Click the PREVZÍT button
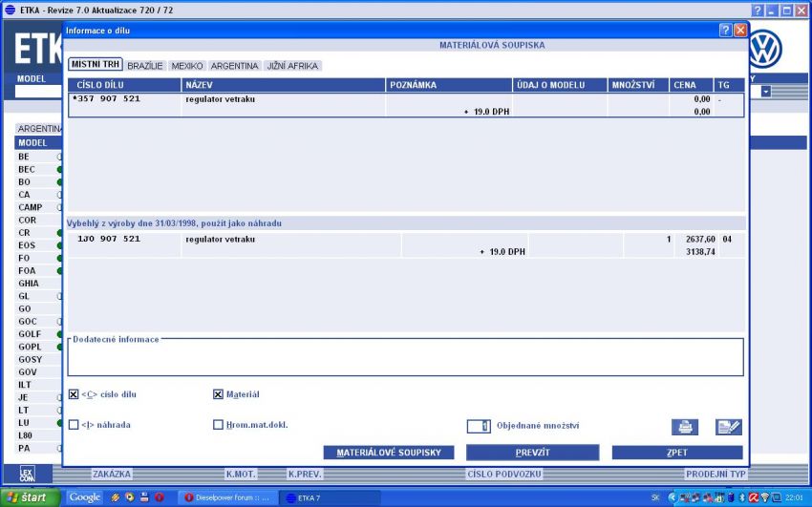Image resolution: width=812 pixels, height=507 pixels. [x=532, y=453]
